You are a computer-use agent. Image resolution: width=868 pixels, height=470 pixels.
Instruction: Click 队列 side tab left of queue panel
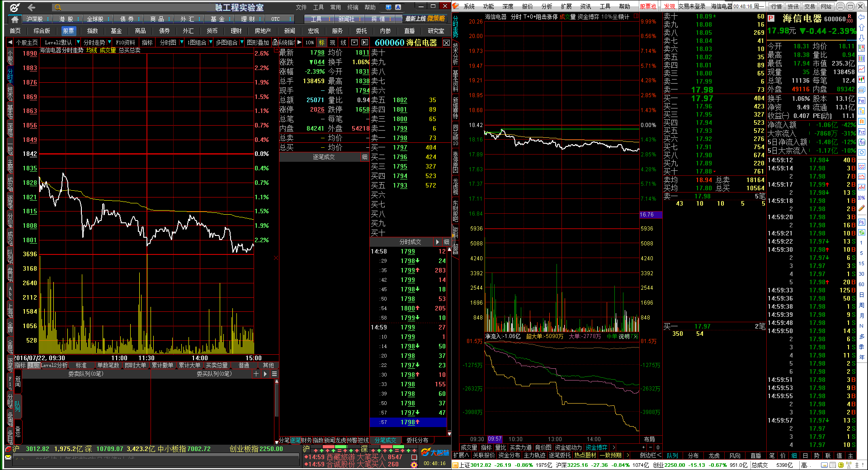(x=18, y=405)
